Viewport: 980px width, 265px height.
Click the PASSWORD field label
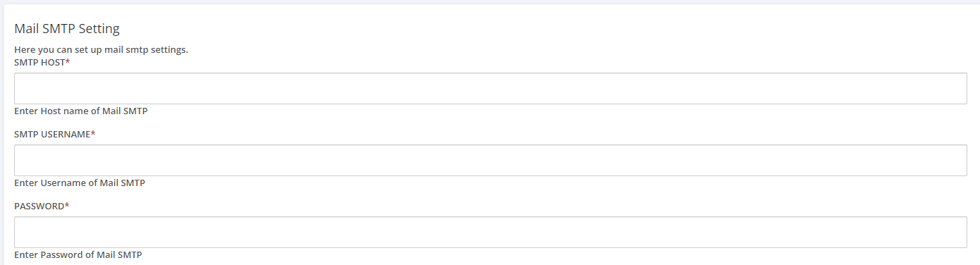pos(42,207)
